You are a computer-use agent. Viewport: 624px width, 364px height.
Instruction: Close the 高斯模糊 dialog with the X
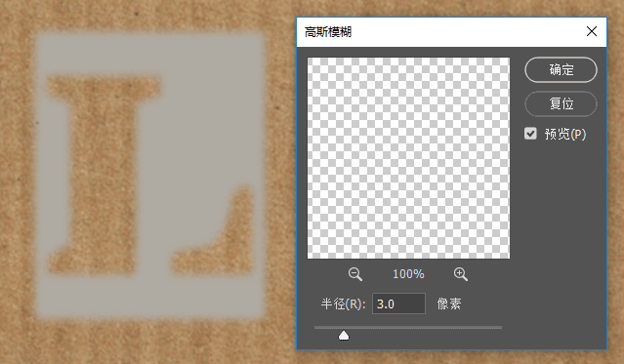tap(592, 31)
